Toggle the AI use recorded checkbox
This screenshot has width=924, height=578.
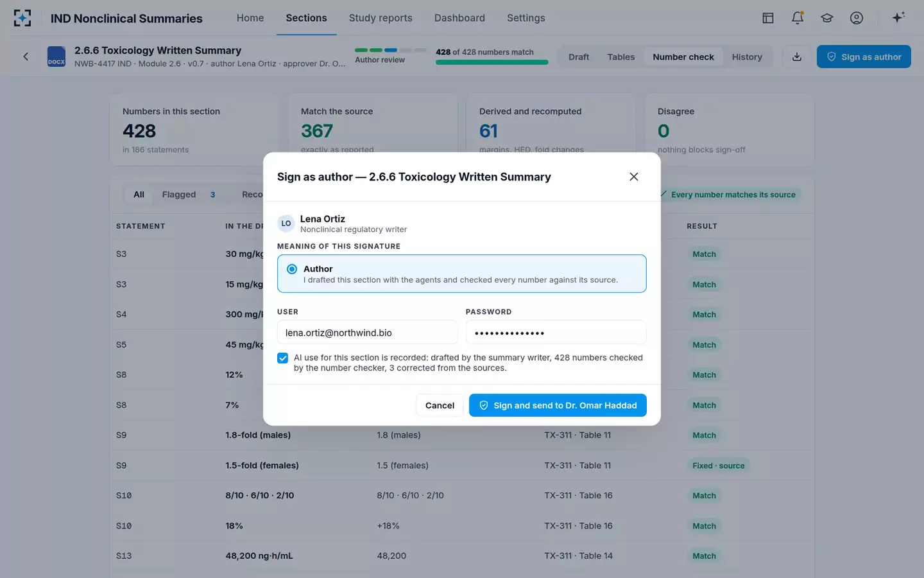(282, 358)
